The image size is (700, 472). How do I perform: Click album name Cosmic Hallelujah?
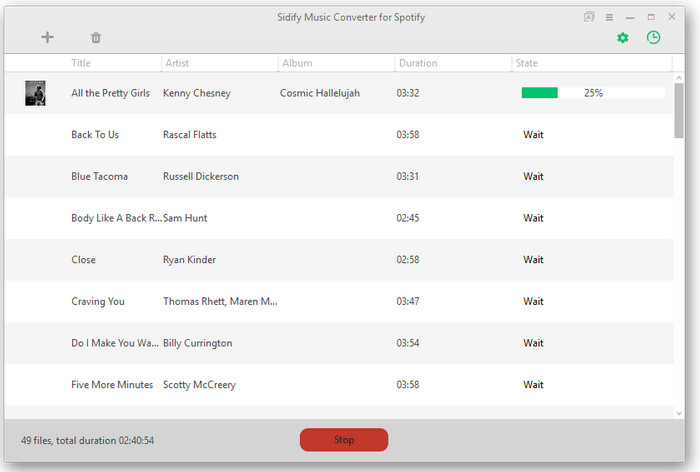[x=320, y=93]
